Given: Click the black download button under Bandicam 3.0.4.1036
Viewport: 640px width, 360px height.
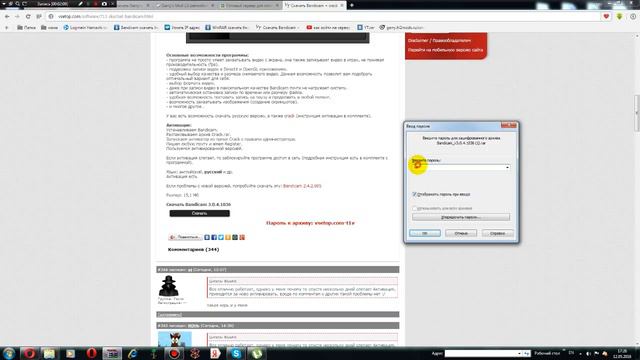Looking at the screenshot, I should click(200, 213).
